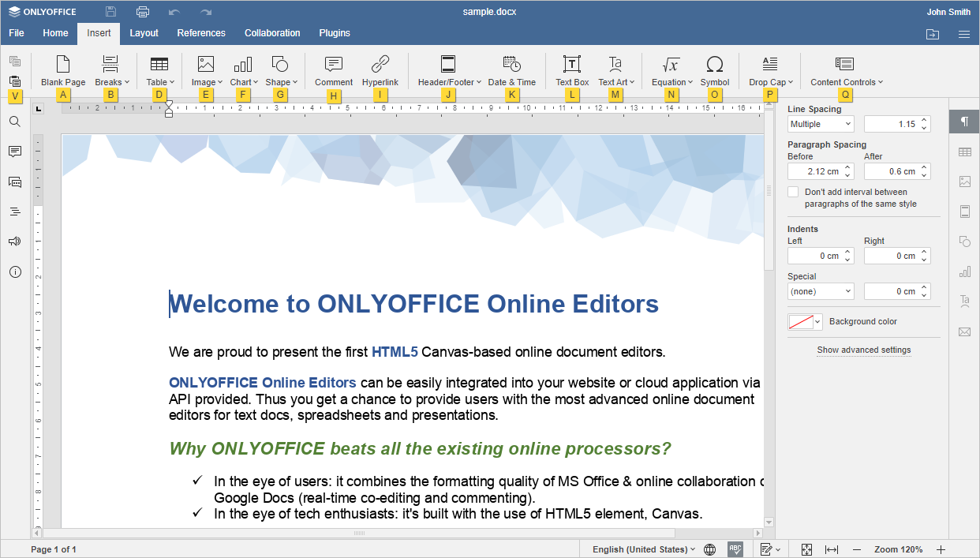The width and height of the screenshot is (980, 558).
Task: Redo the last undone action
Action: [206, 12]
